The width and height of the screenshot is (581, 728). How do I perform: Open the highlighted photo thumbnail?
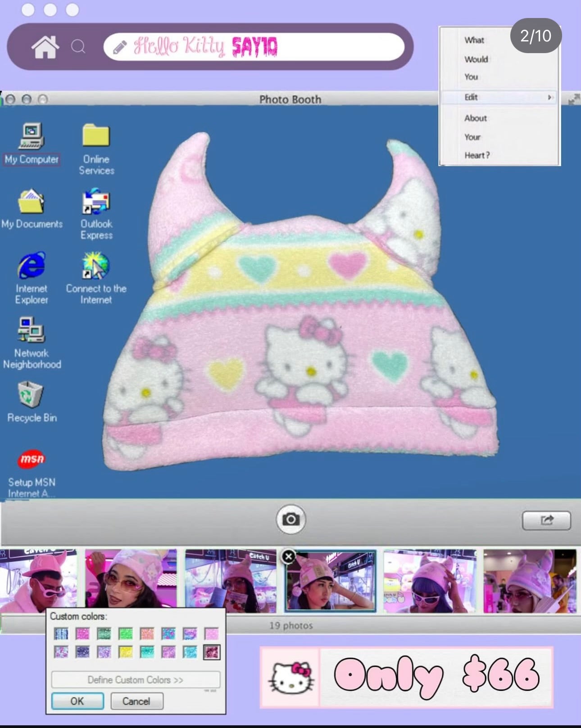pyautogui.click(x=330, y=581)
